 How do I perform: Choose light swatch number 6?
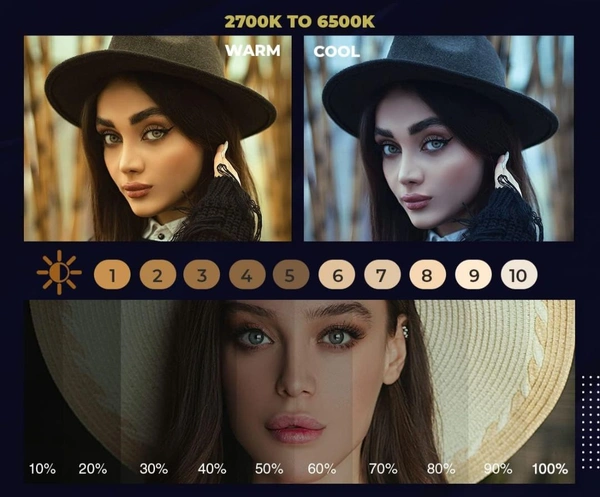click(x=337, y=275)
